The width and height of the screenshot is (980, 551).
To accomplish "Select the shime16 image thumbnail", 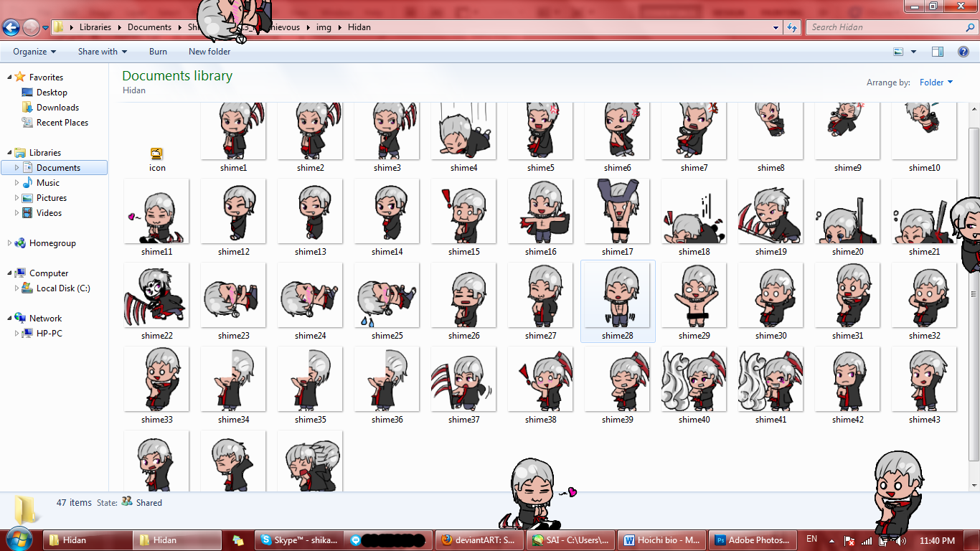I will (540, 212).
